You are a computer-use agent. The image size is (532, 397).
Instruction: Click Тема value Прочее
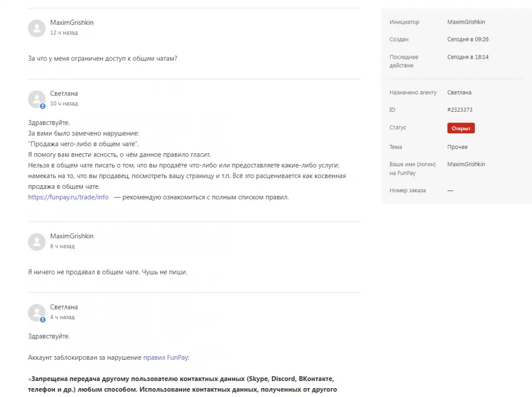coord(458,147)
